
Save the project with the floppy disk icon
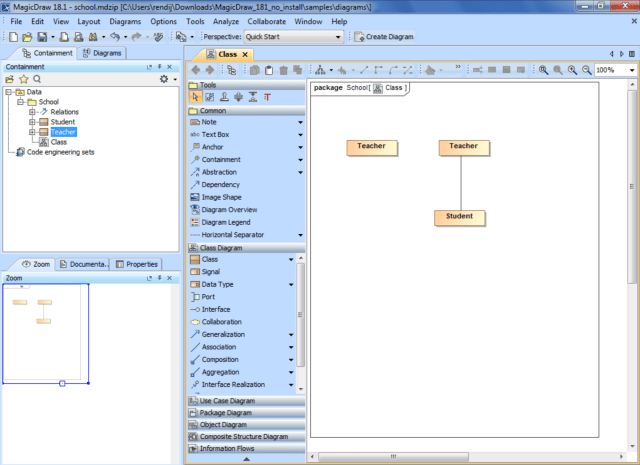pyautogui.click(x=42, y=37)
